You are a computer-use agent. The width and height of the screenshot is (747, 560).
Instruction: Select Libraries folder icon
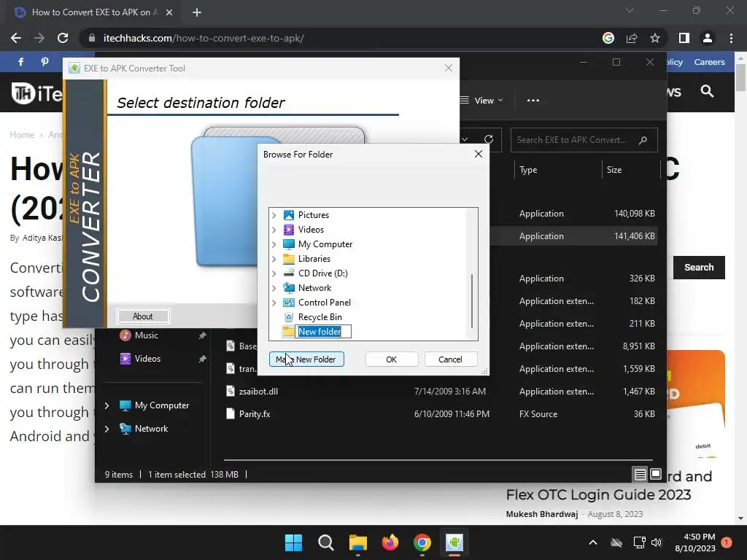(x=289, y=259)
